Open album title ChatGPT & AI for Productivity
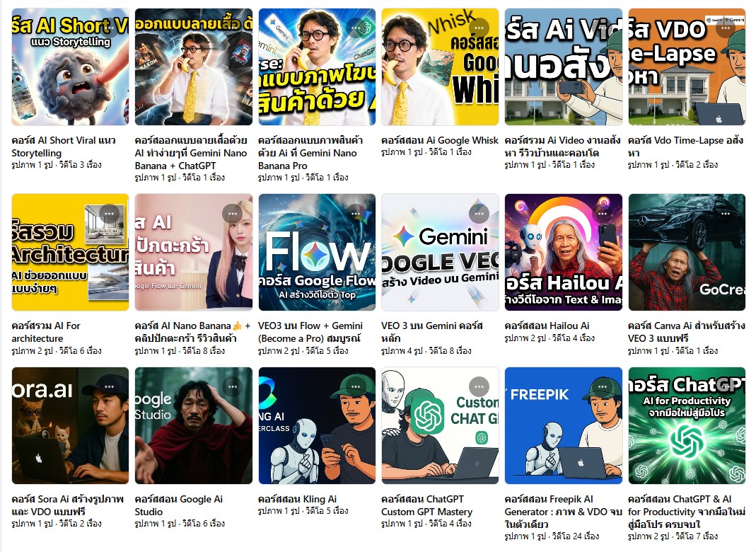 coord(687,512)
